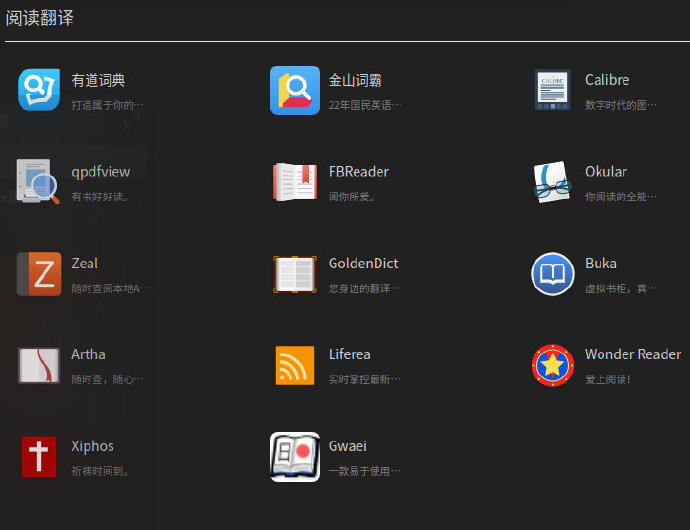690x530 pixels.
Task: Click the 22年国民英语 description under 金山词霸
Action: click(365, 105)
